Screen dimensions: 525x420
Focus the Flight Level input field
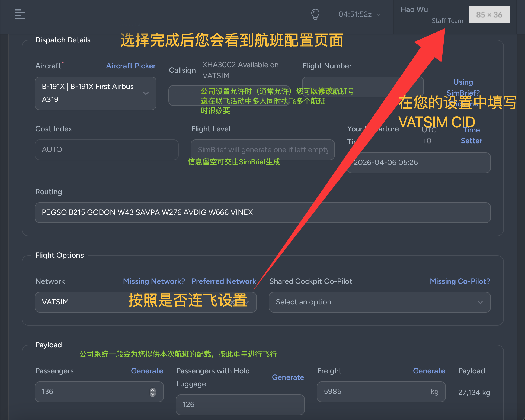pos(262,149)
